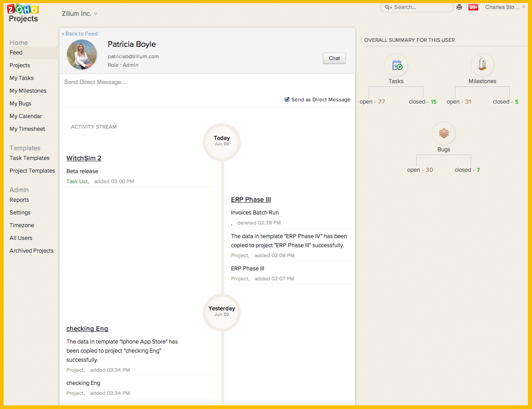Open notifications via the 99+ badge
This screenshot has width=532, height=409.
pyautogui.click(x=473, y=7)
